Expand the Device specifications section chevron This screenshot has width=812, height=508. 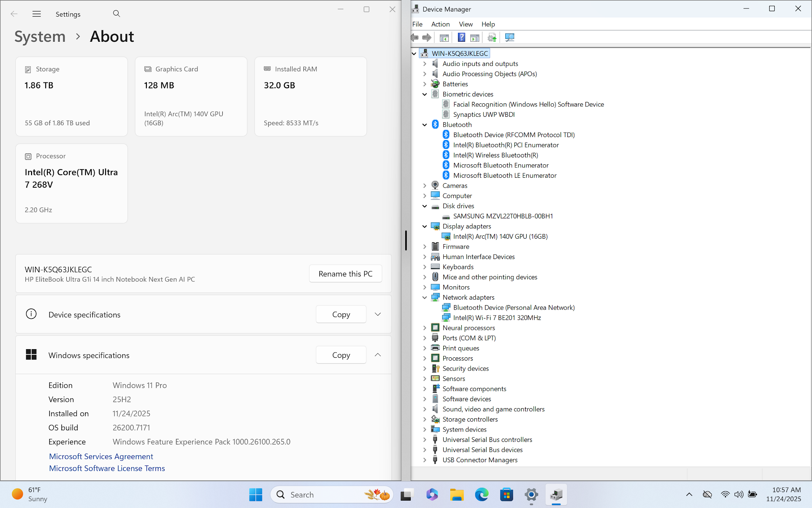pyautogui.click(x=378, y=314)
